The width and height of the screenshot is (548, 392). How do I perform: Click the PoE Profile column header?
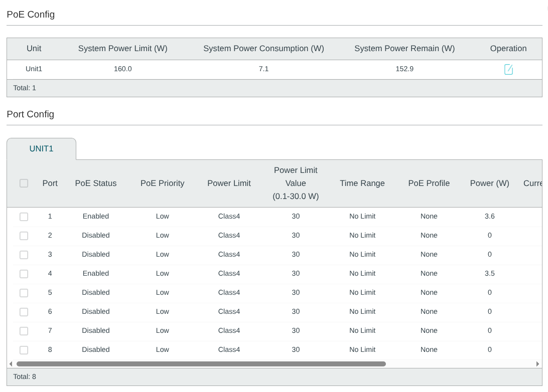429,183
